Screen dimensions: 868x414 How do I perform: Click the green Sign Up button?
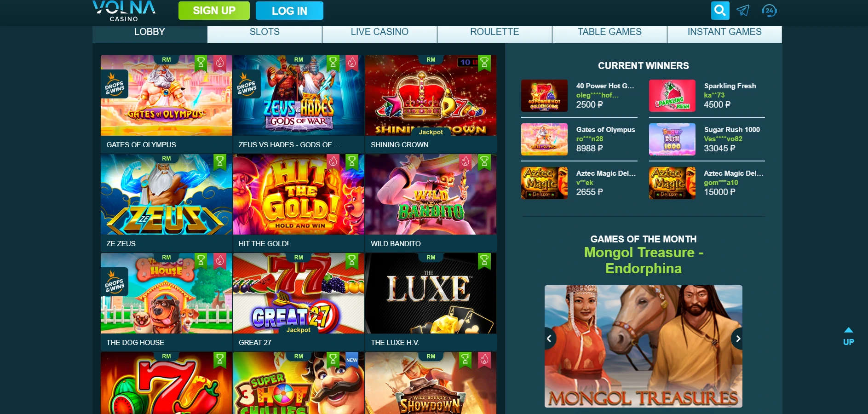pyautogui.click(x=214, y=11)
